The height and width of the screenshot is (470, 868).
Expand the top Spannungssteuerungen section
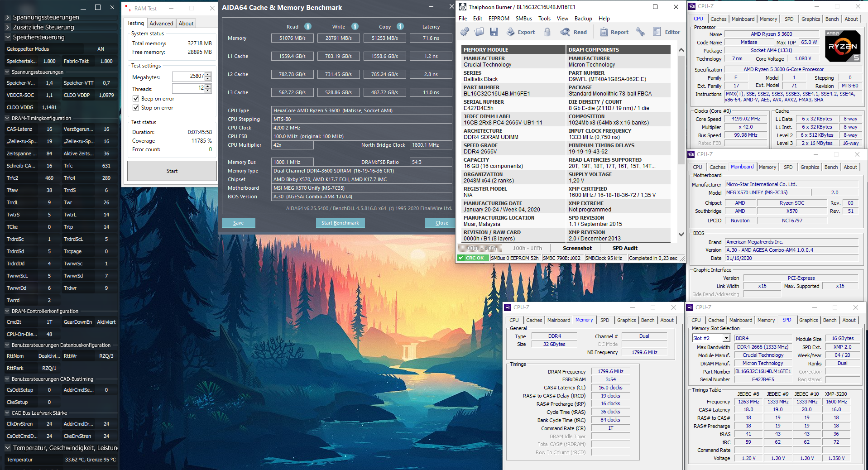point(7,17)
